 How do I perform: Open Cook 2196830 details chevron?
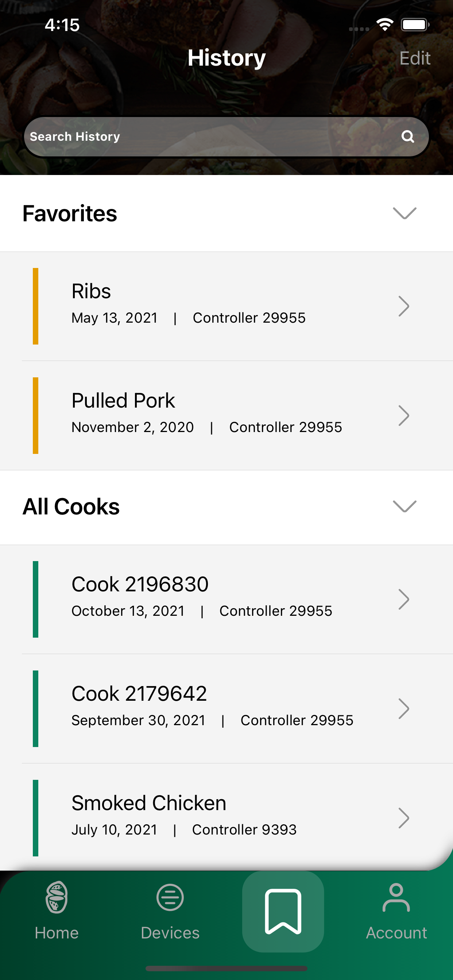404,599
